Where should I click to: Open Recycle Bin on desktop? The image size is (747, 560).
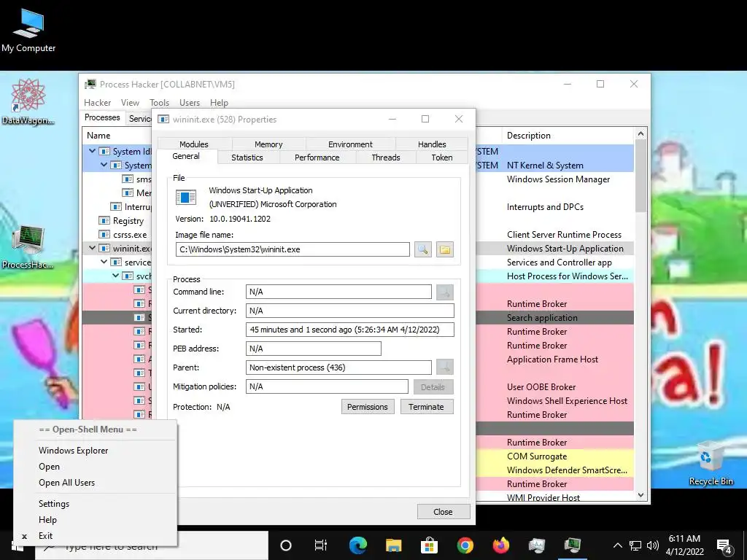pyautogui.click(x=711, y=463)
